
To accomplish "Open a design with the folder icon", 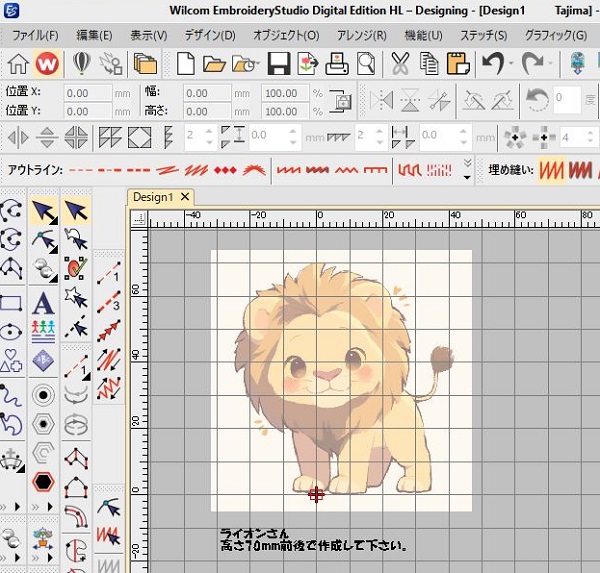I will point(214,64).
